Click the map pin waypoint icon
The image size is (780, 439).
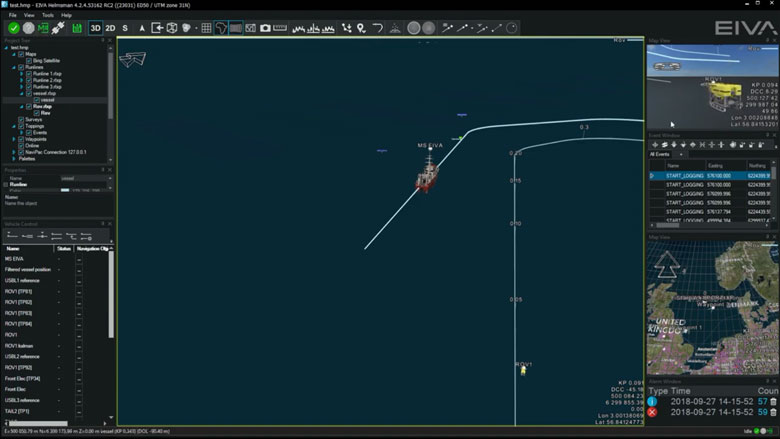361,28
